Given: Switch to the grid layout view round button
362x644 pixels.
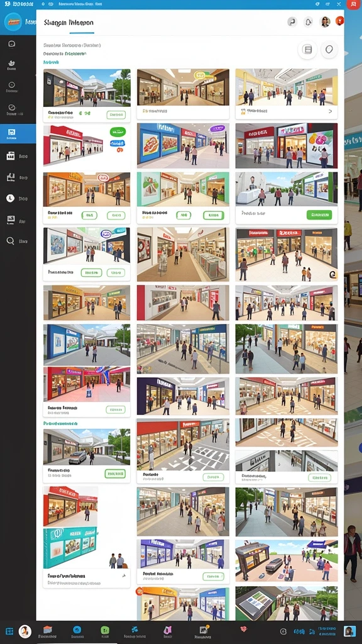Looking at the screenshot, I should 307,50.
